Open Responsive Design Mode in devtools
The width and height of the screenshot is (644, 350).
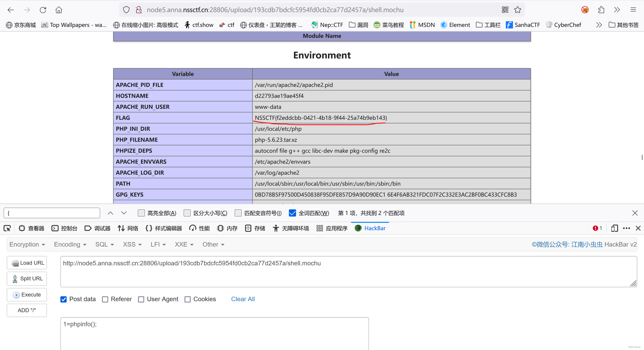pyautogui.click(x=614, y=228)
